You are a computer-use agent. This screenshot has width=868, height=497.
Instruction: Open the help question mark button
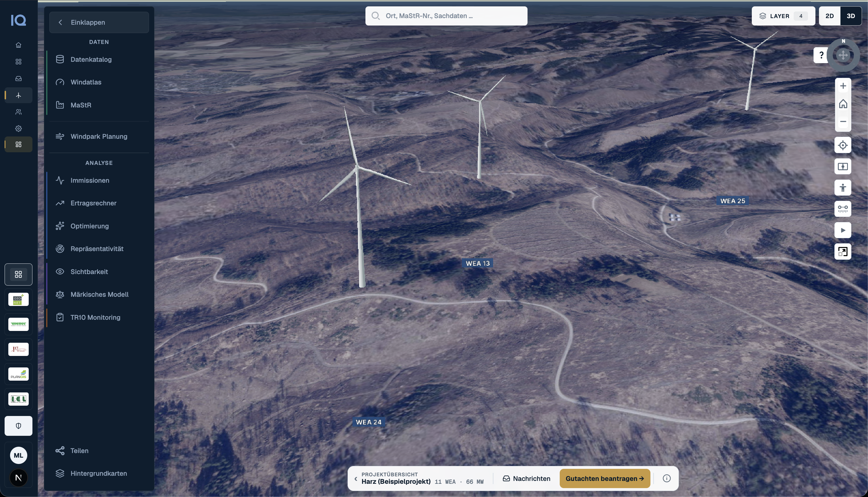(x=821, y=55)
